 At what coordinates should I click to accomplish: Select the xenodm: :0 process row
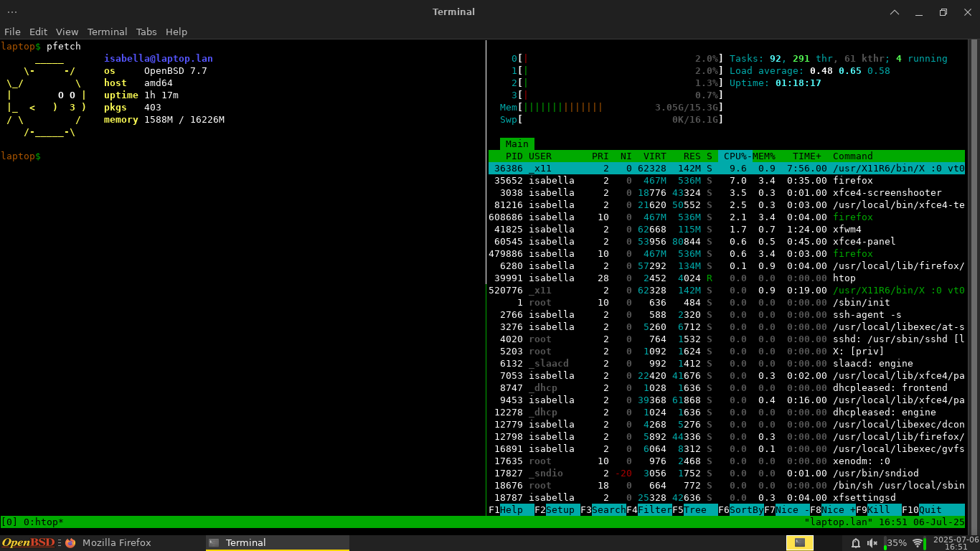click(727, 461)
